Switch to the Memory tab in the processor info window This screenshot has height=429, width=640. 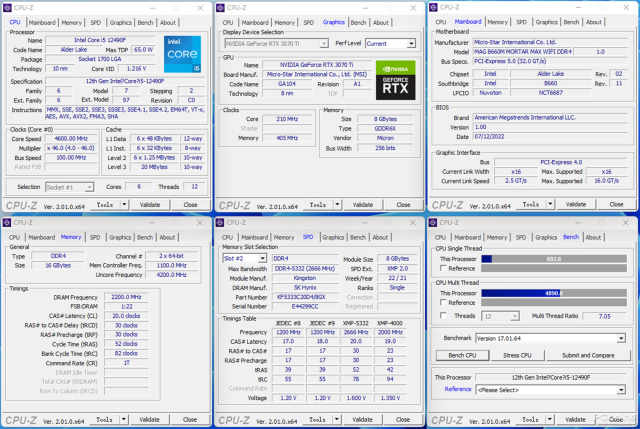point(72,22)
